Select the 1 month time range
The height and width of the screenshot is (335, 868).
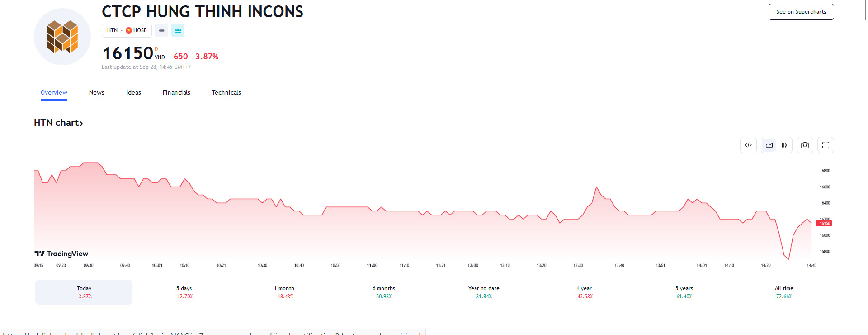pyautogui.click(x=284, y=292)
